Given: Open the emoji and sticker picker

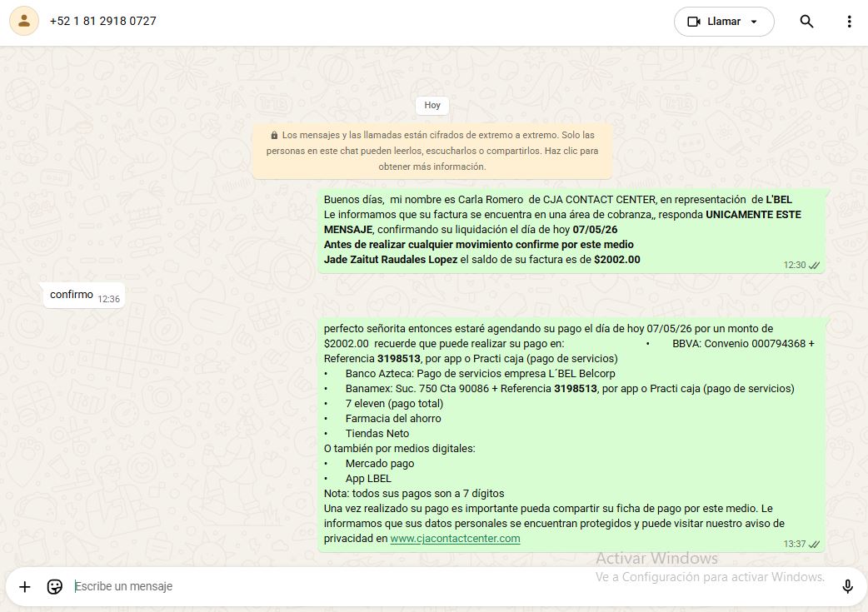Looking at the screenshot, I should coord(54,586).
